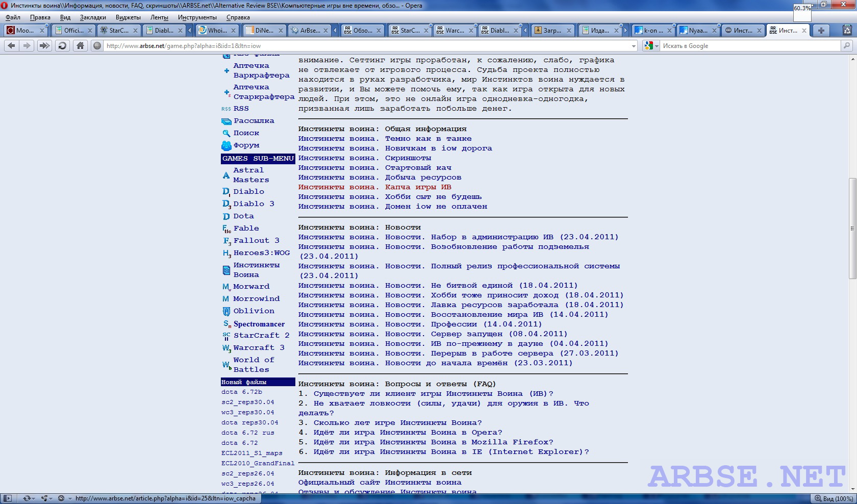The height and width of the screenshot is (504, 857).
Task: Expand tab group arrow after 'Изда...' tab
Action: pyautogui.click(x=626, y=31)
